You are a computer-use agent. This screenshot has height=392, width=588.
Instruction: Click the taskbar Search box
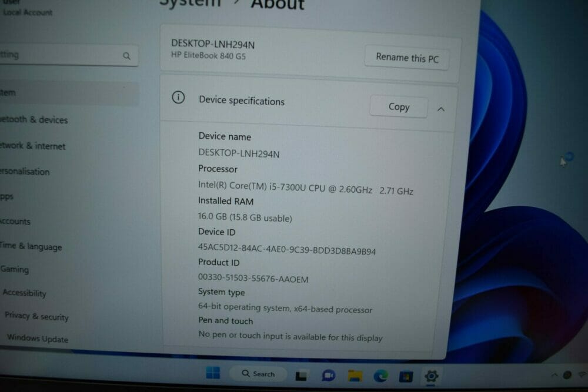tap(258, 374)
